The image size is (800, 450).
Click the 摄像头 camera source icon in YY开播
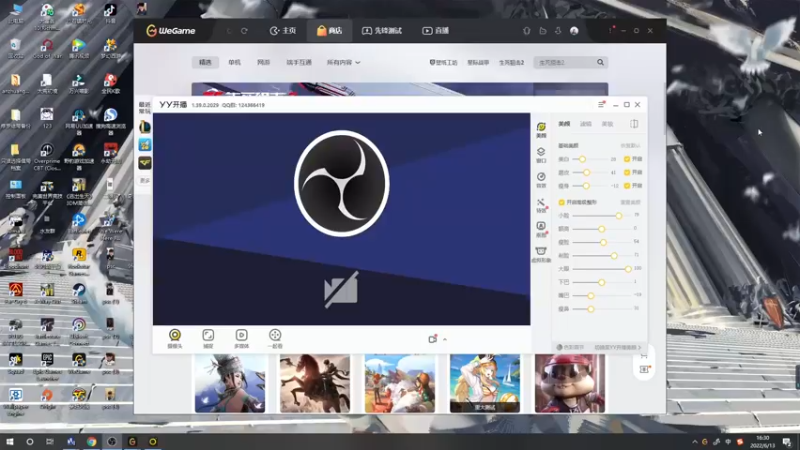[x=174, y=338]
